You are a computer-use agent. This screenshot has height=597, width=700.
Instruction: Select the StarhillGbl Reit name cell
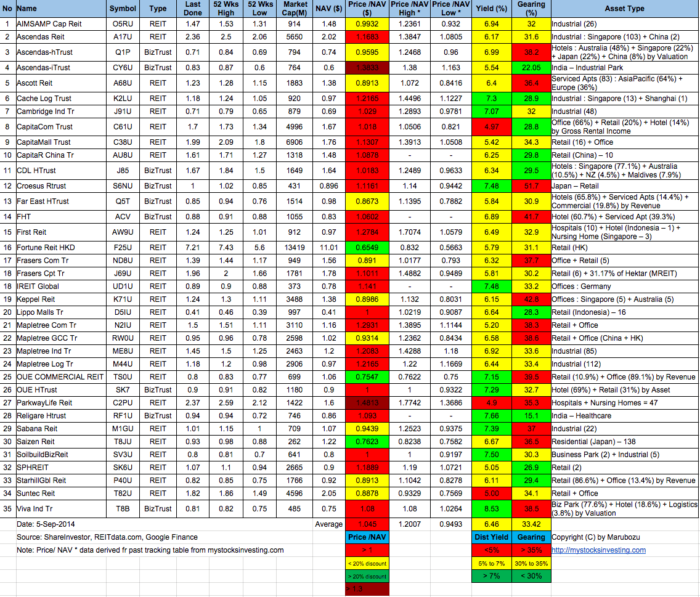click(61, 481)
